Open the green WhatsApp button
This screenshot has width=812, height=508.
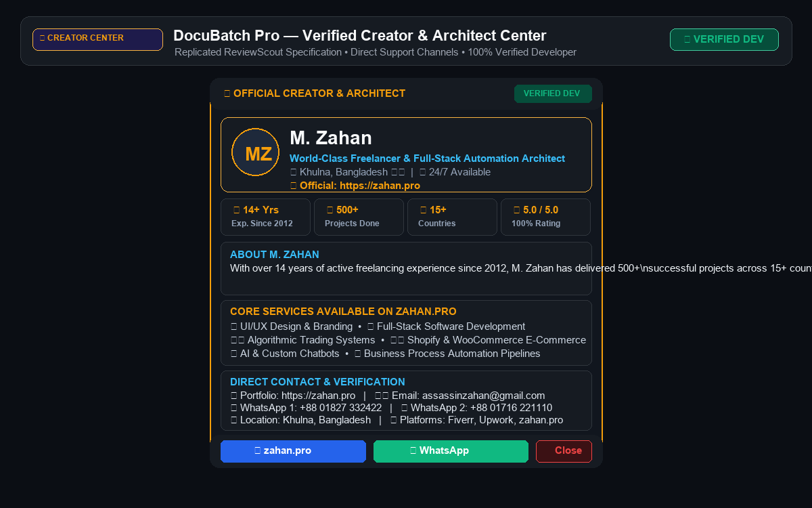(451, 451)
